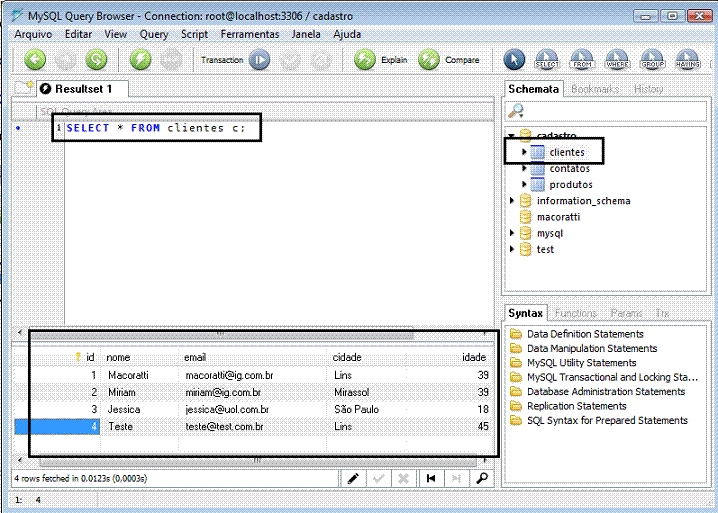Viewport: 718px width, 513px height.
Task: Click the greyed commit transaction button
Action: point(290,60)
